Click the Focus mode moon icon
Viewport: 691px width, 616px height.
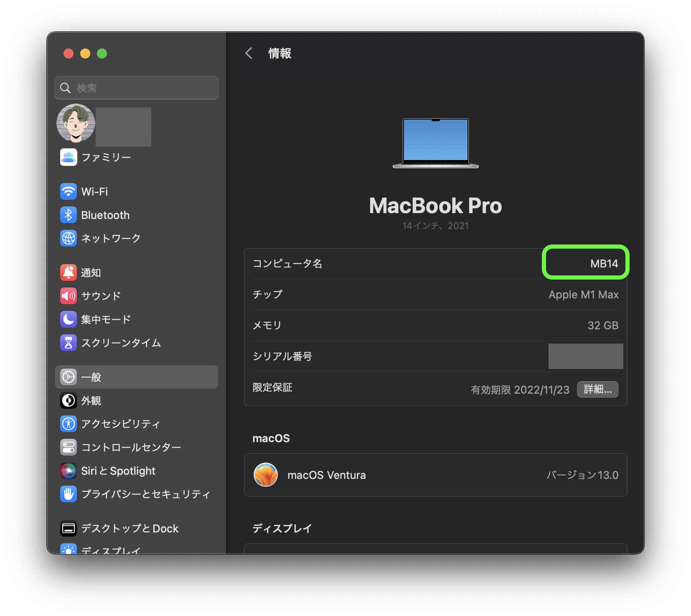[69, 319]
